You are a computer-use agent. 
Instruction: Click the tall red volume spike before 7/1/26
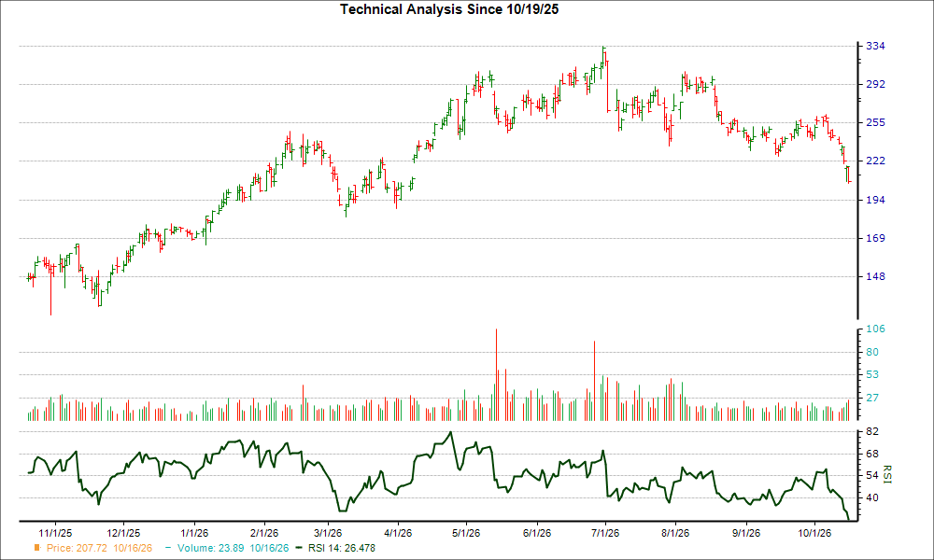tap(594, 381)
